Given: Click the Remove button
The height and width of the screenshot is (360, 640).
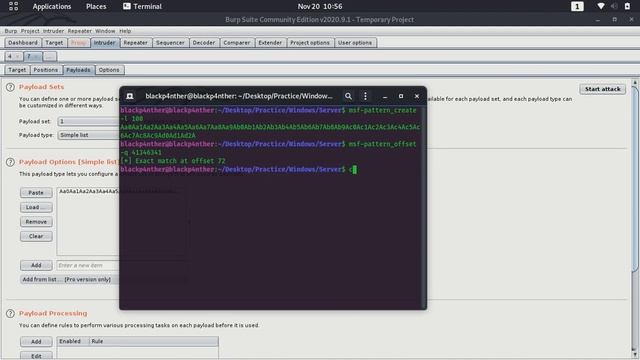Looking at the screenshot, I should click(36, 222).
